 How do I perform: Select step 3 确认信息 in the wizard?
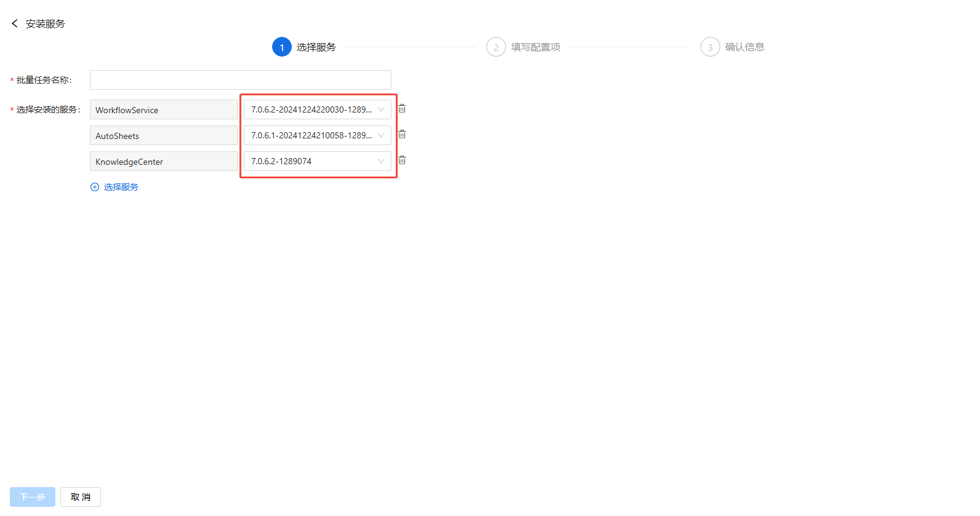point(733,47)
